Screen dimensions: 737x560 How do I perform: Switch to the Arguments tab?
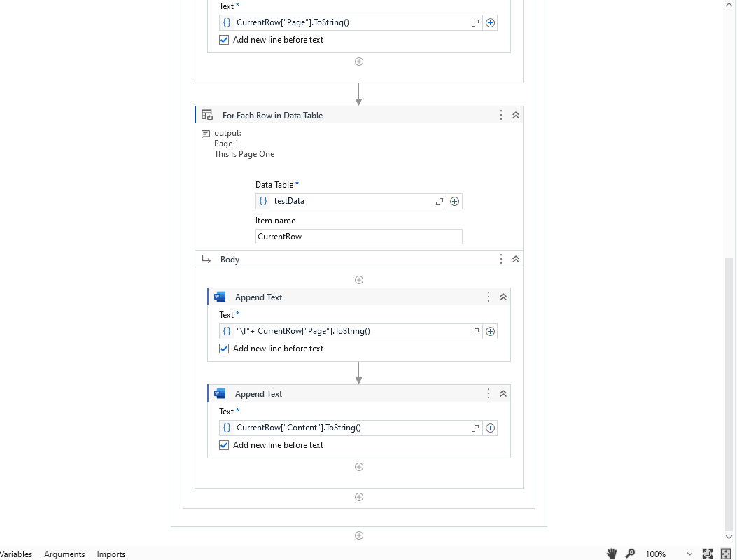(64, 554)
